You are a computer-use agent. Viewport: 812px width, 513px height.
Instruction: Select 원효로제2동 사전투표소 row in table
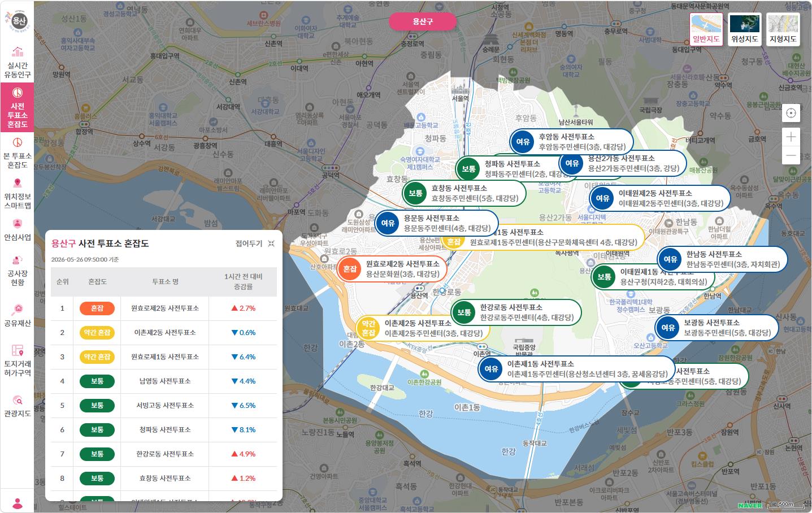[164, 308]
